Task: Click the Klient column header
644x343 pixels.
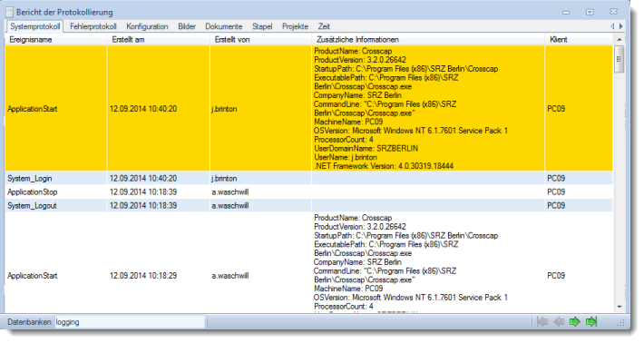Action: click(579, 39)
